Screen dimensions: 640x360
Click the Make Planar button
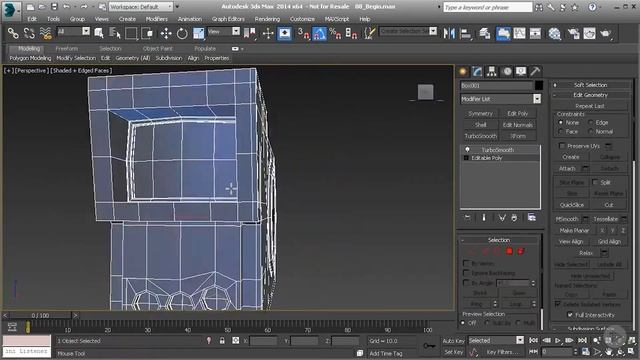click(574, 230)
